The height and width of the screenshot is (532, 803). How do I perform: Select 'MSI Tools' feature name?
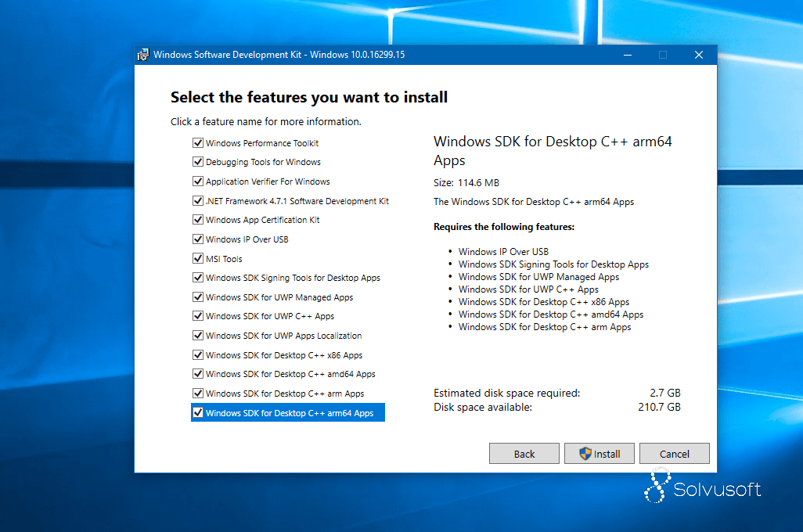click(224, 259)
